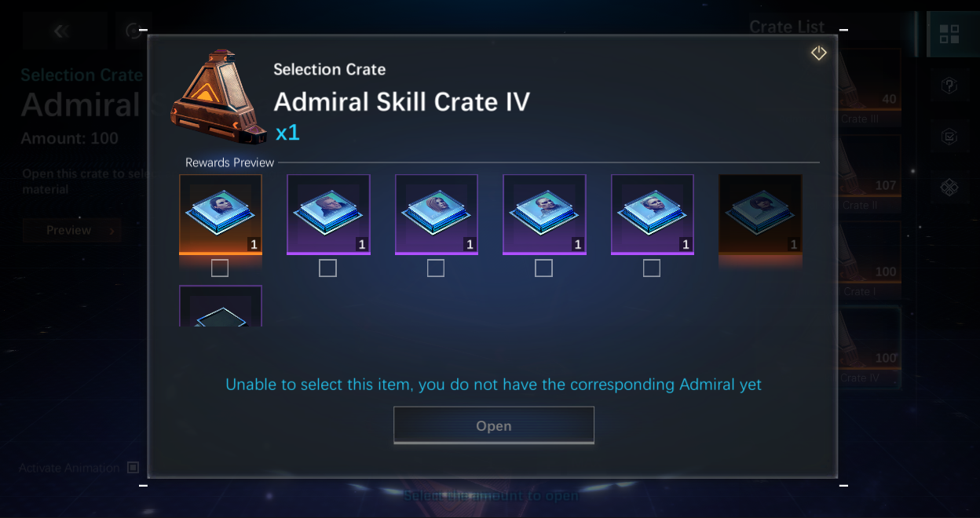The height and width of the screenshot is (518, 980).
Task: Select the partially visible seventh reward card
Action: (220, 306)
